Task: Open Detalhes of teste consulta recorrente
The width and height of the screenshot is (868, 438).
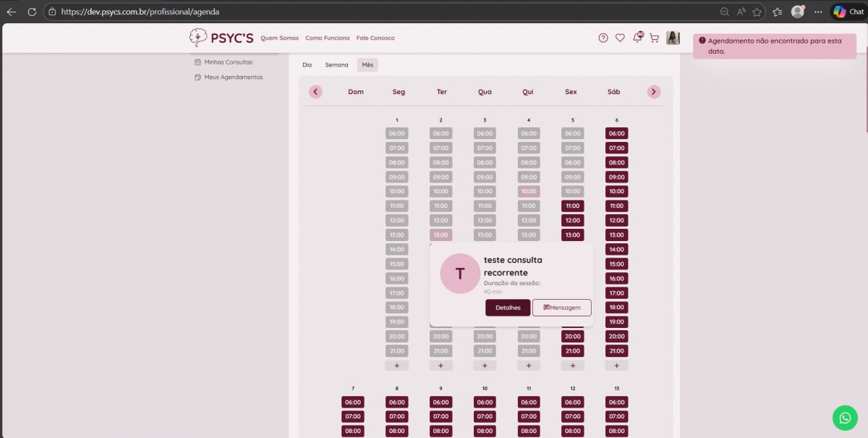Action: tap(508, 308)
